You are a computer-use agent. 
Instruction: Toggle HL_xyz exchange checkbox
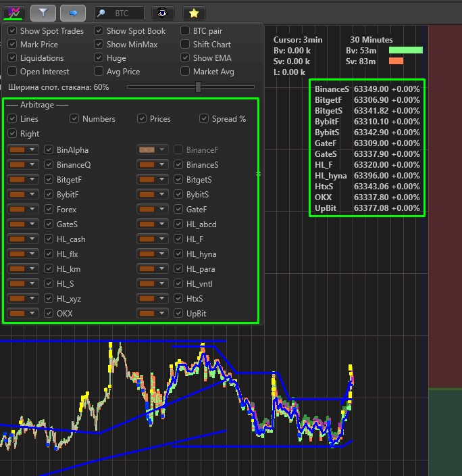point(49,298)
